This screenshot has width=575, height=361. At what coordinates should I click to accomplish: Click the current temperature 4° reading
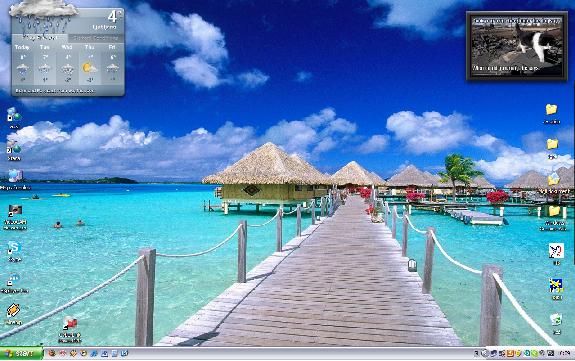coord(114,17)
